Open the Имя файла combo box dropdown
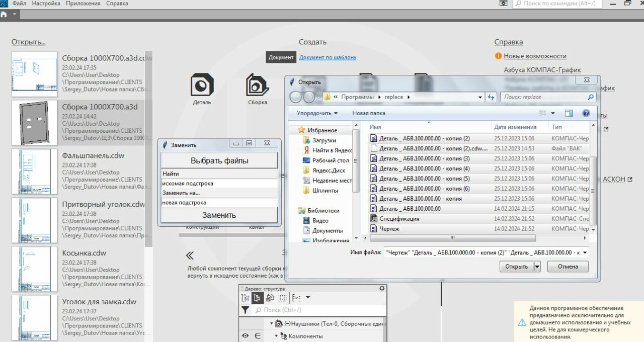 584,253
